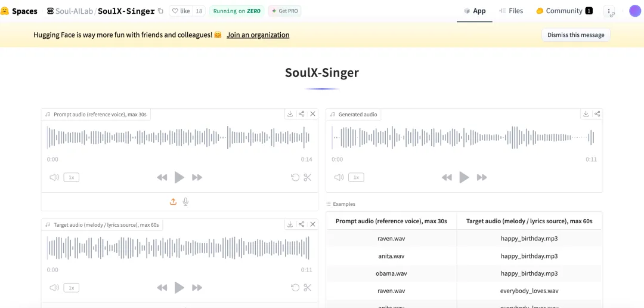Viewport: 644px width, 308px height.
Task: Select first-row example raven.wav
Action: 391,238
